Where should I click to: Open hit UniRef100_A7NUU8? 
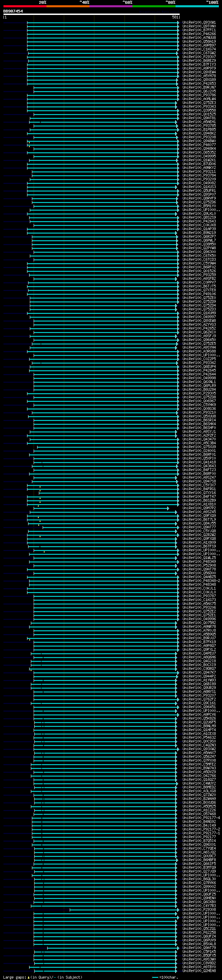click(199, 38)
